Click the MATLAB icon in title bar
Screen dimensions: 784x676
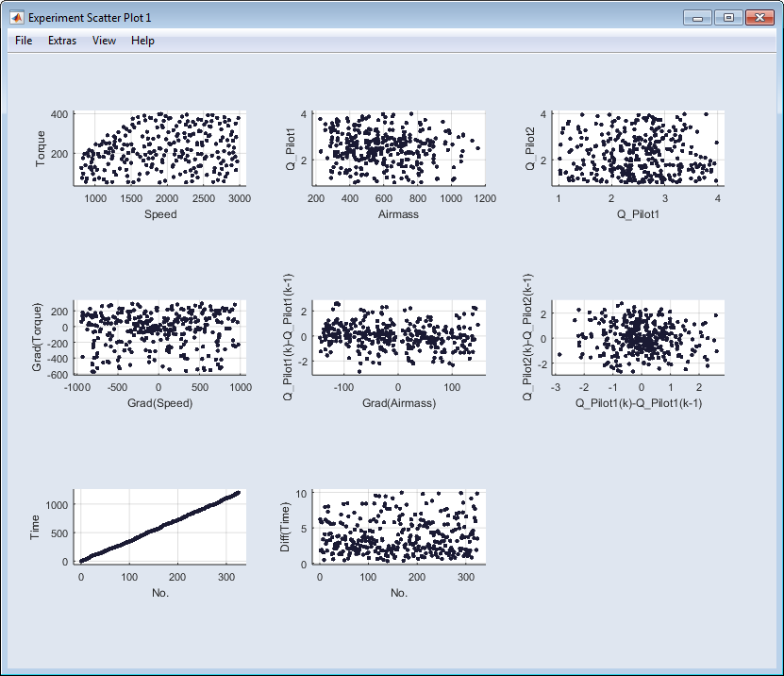coord(16,18)
